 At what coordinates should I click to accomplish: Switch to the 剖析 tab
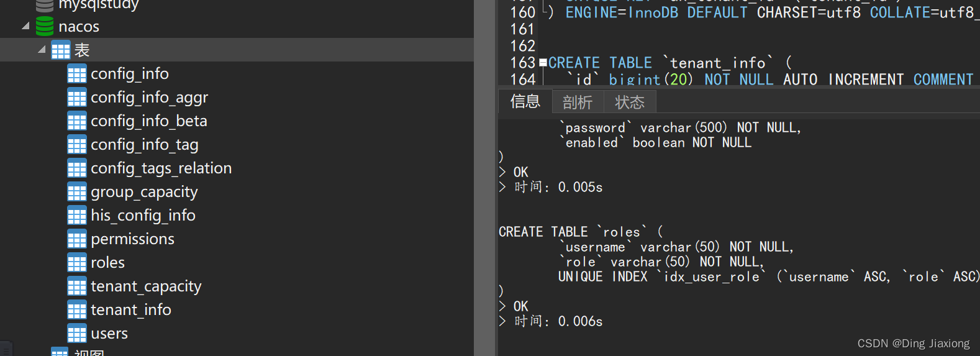coord(577,102)
